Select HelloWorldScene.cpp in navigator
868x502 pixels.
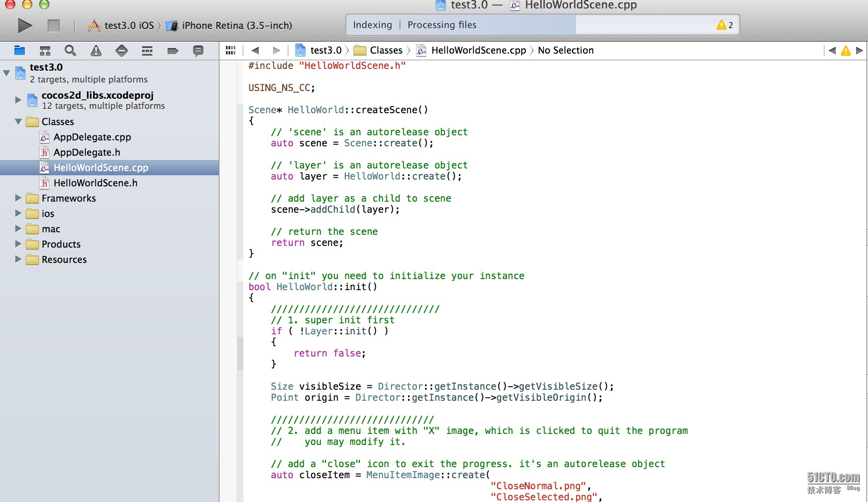click(109, 168)
